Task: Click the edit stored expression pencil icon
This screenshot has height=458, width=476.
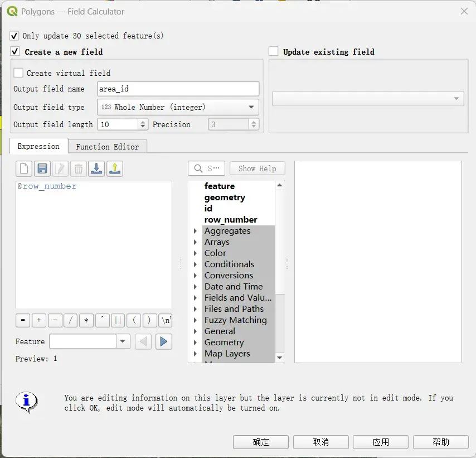Action: coord(60,168)
